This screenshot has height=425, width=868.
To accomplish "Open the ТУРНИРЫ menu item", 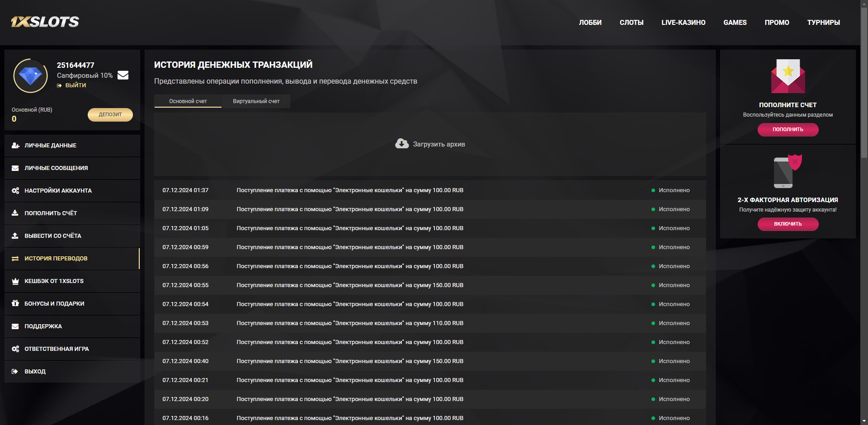I will pyautogui.click(x=823, y=23).
